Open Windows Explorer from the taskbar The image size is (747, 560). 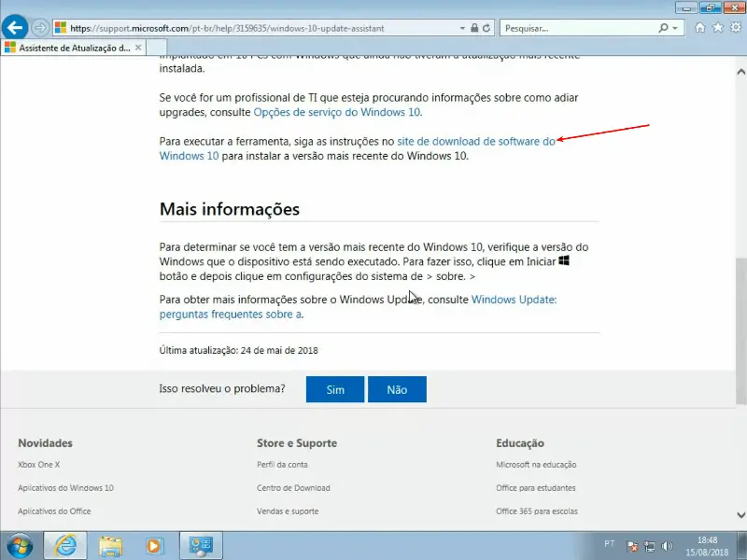pos(110,546)
